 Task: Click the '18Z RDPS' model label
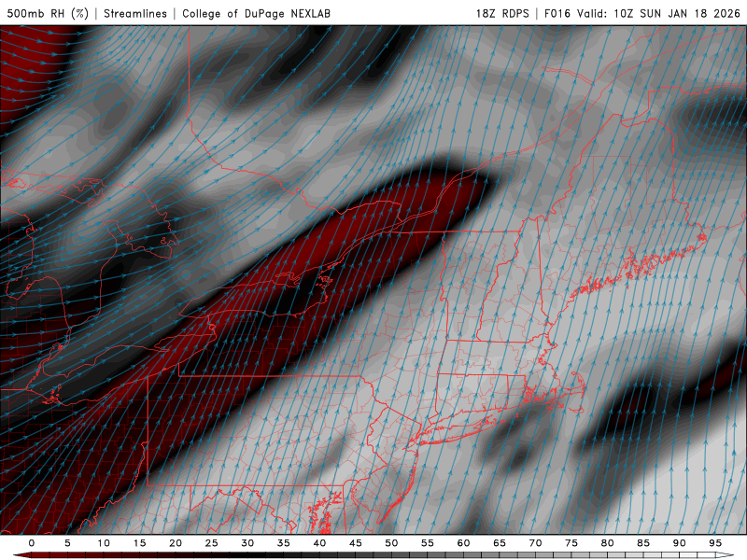(x=502, y=13)
